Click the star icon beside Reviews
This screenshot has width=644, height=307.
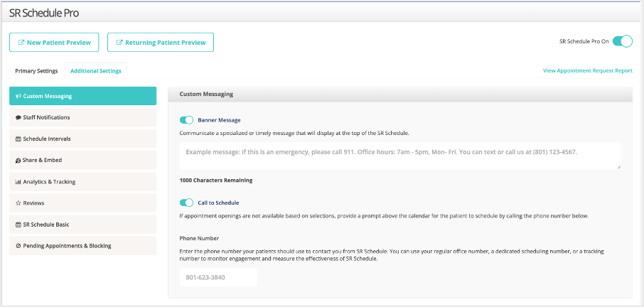(18, 203)
